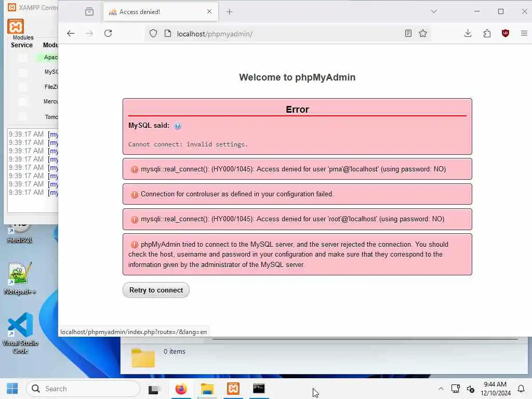Click network display tray icon
The width and height of the screenshot is (532, 399).
point(455,389)
